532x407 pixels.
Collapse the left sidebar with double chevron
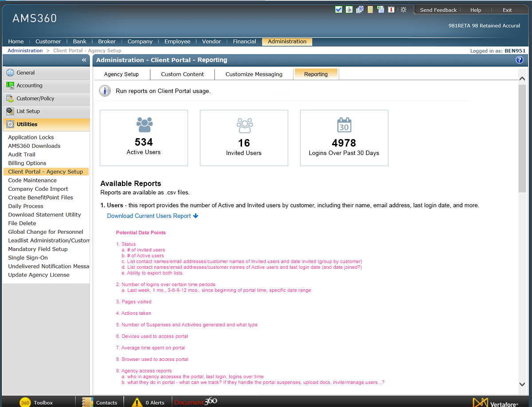[84, 60]
